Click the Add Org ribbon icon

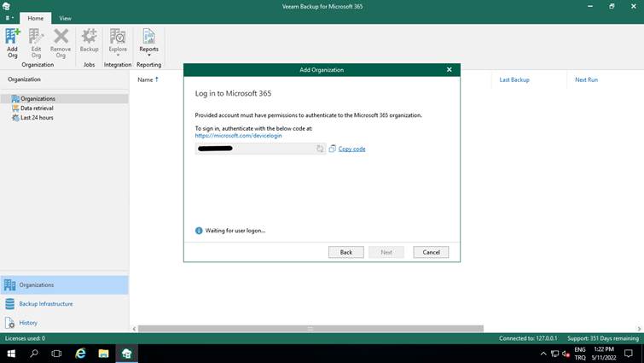tap(12, 43)
